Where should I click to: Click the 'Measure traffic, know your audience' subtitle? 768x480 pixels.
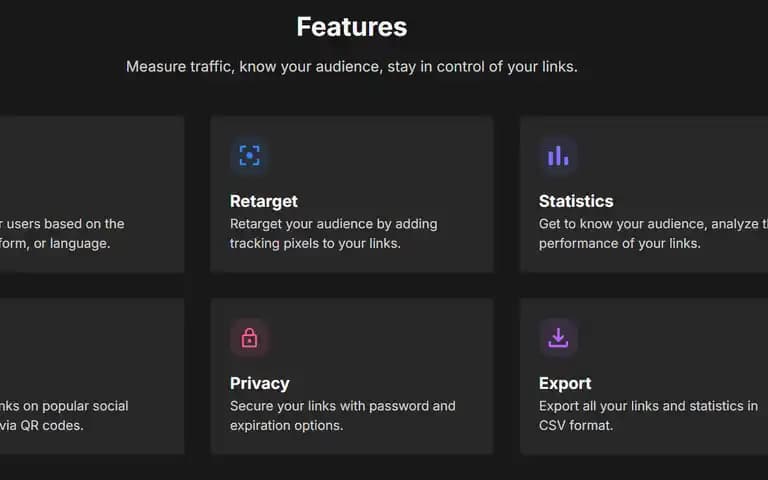point(352,67)
